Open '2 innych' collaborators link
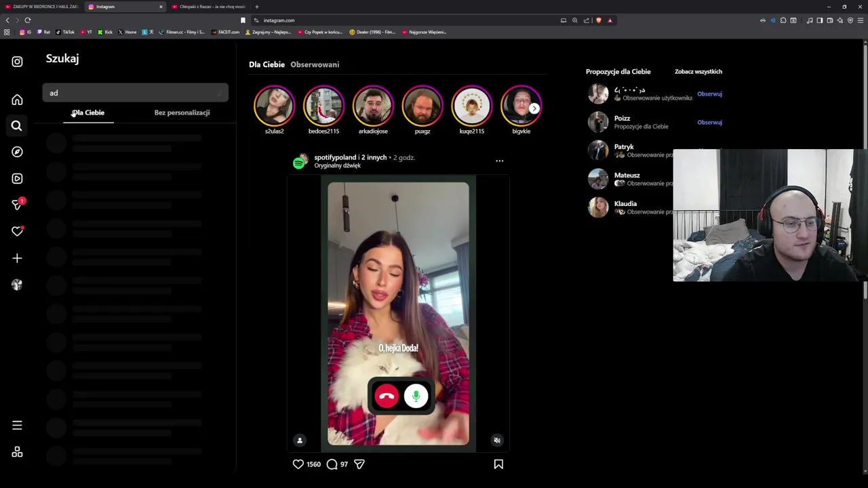This screenshot has height=488, width=868. point(374,157)
